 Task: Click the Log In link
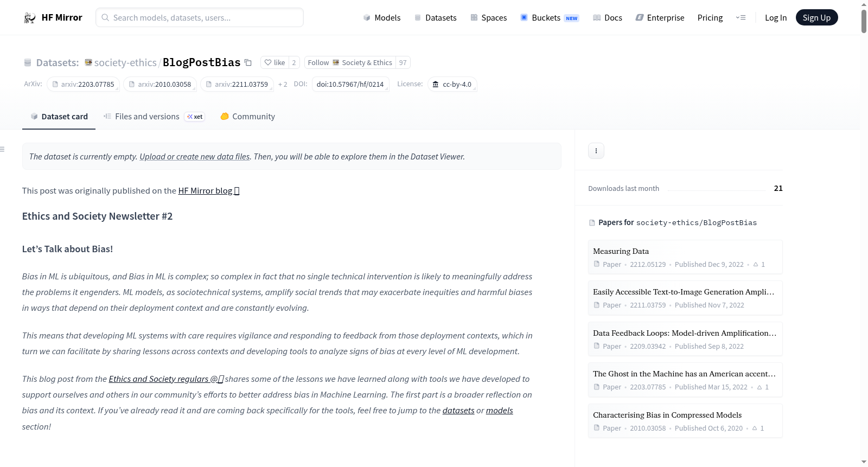(x=776, y=18)
